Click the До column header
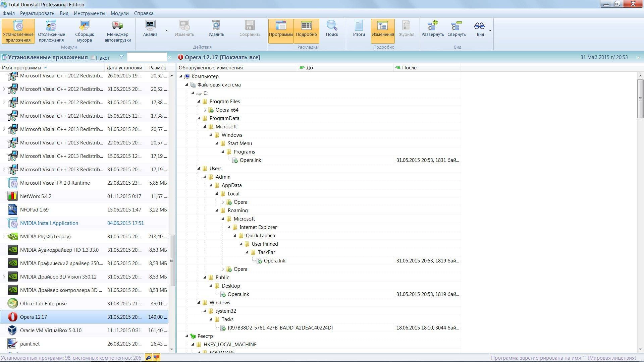This screenshot has height=362, width=644. 345,68
